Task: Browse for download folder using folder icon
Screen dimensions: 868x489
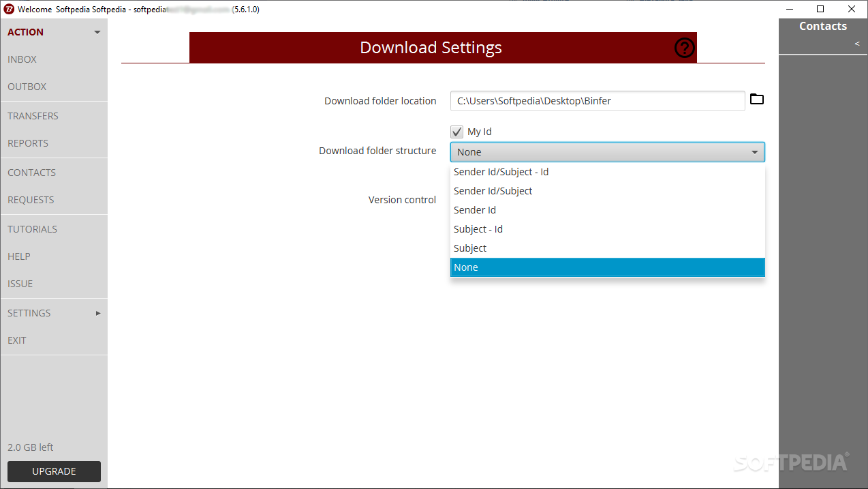Action: click(756, 100)
